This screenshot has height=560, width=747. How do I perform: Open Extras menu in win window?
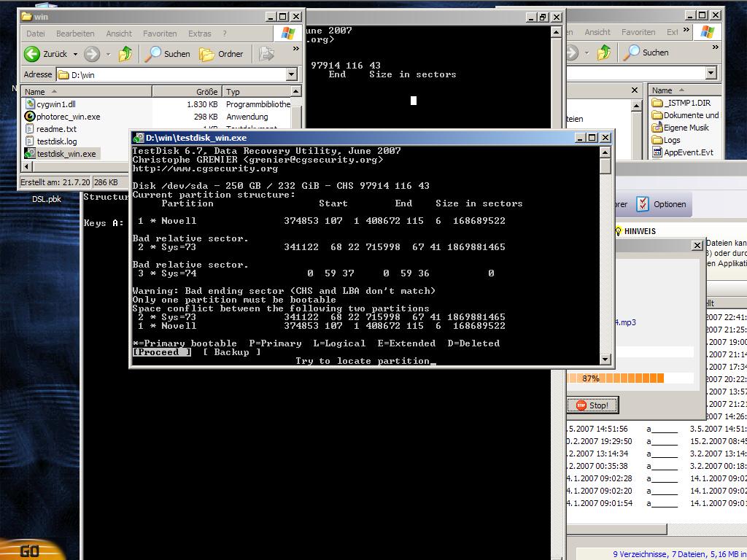point(200,34)
